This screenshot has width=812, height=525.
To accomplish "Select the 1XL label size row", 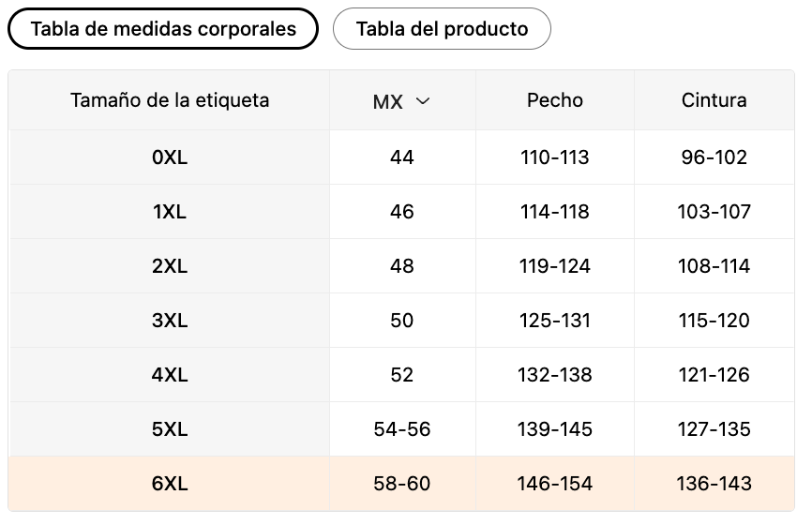I will point(170,212).
